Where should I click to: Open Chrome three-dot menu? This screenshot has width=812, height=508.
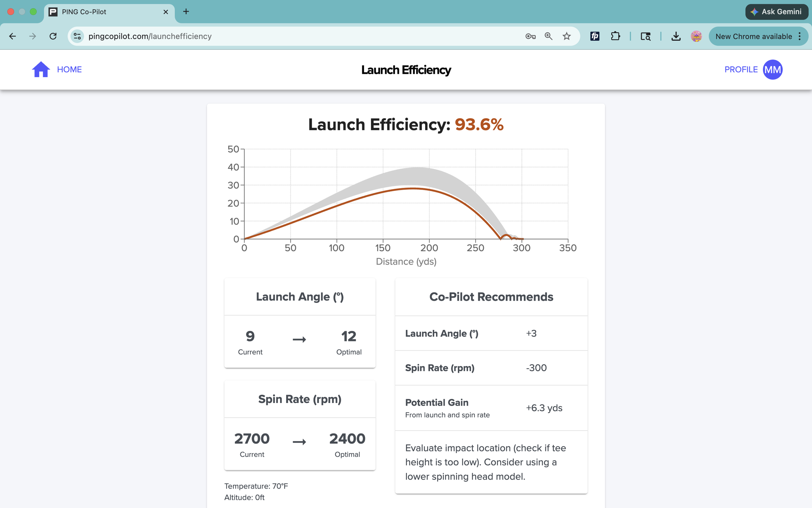(800, 36)
